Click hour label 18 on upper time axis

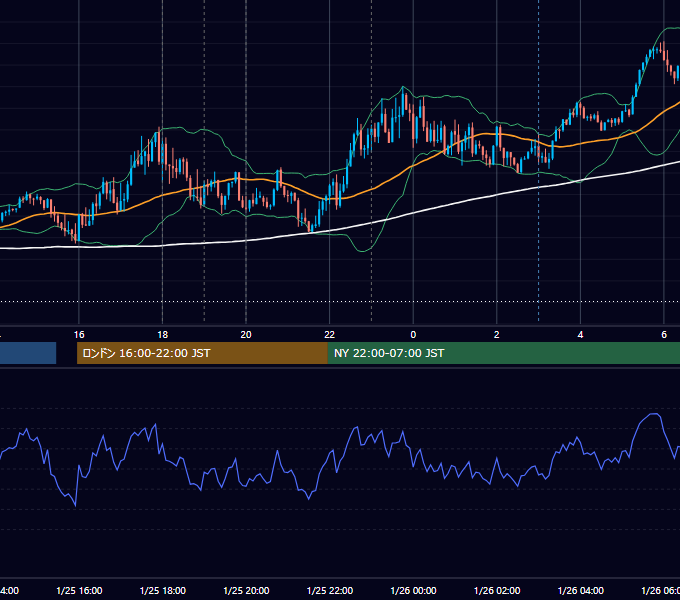coord(163,335)
